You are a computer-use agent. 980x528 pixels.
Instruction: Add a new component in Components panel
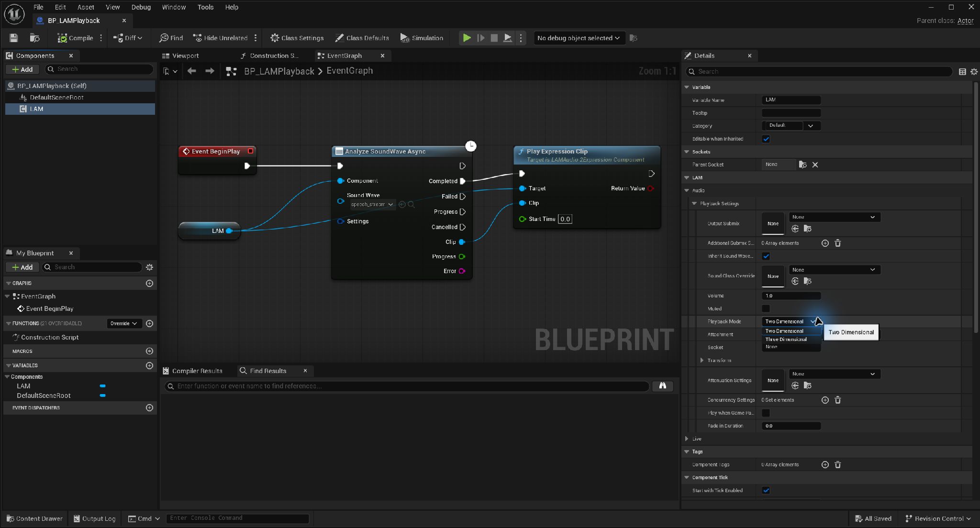[22, 69]
